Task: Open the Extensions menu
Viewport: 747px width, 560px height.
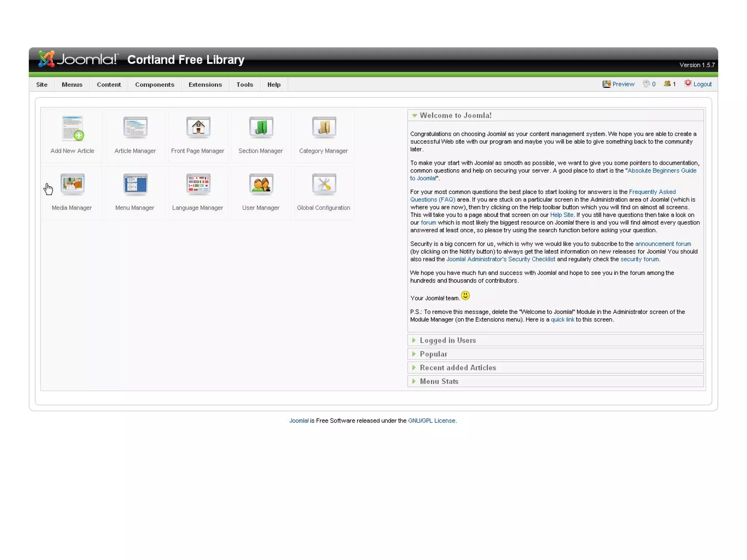Action: tap(205, 85)
